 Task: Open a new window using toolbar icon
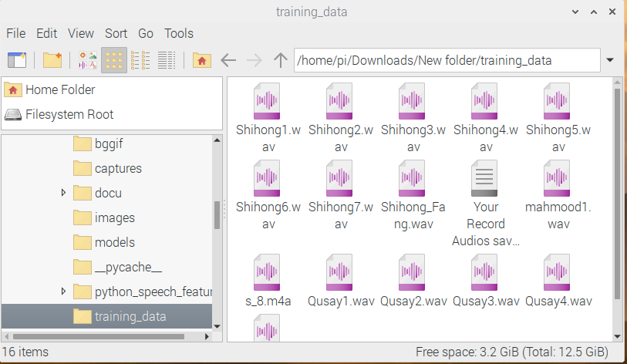(x=16, y=59)
